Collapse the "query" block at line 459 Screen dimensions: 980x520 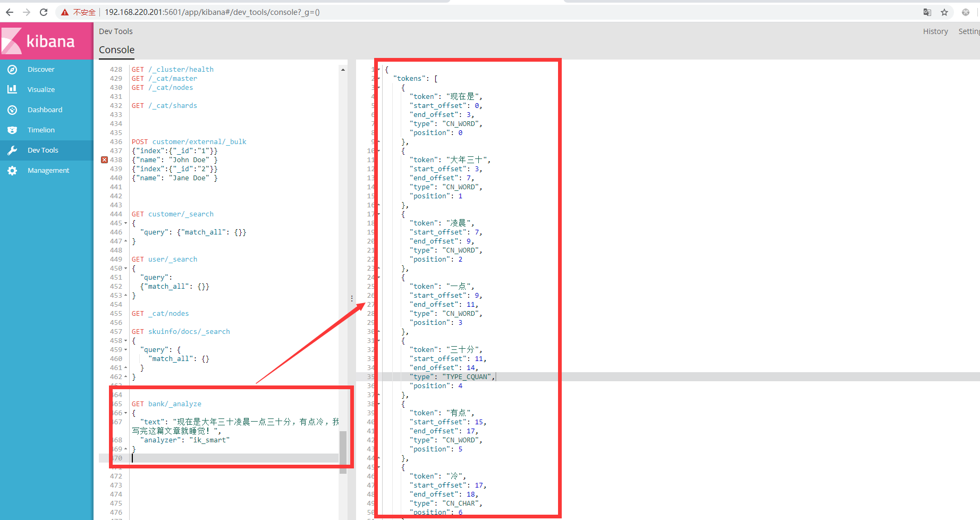click(126, 350)
